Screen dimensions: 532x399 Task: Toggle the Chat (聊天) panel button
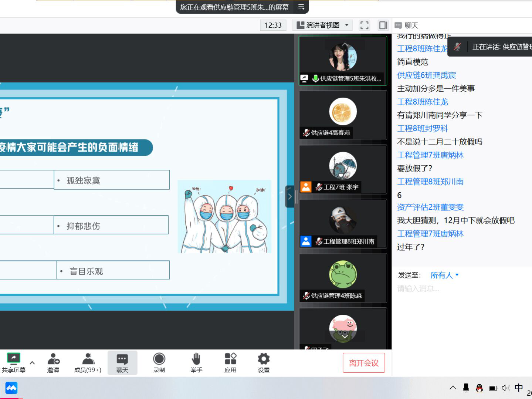click(x=122, y=362)
